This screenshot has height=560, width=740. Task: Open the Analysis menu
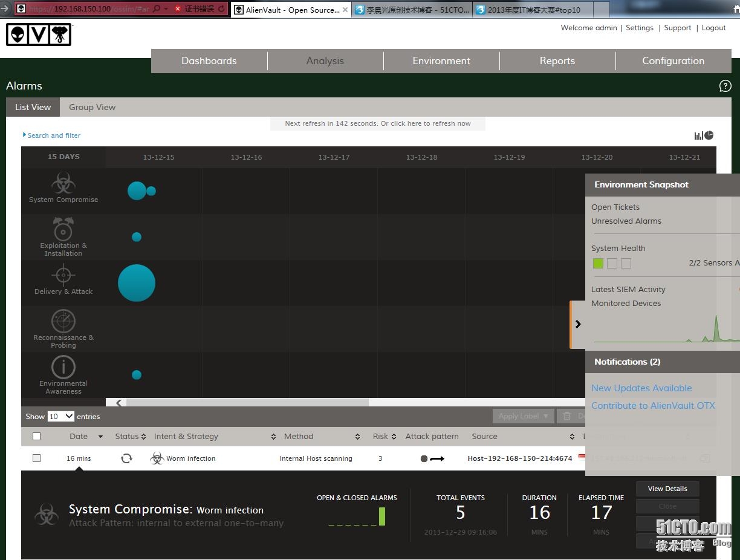click(325, 60)
